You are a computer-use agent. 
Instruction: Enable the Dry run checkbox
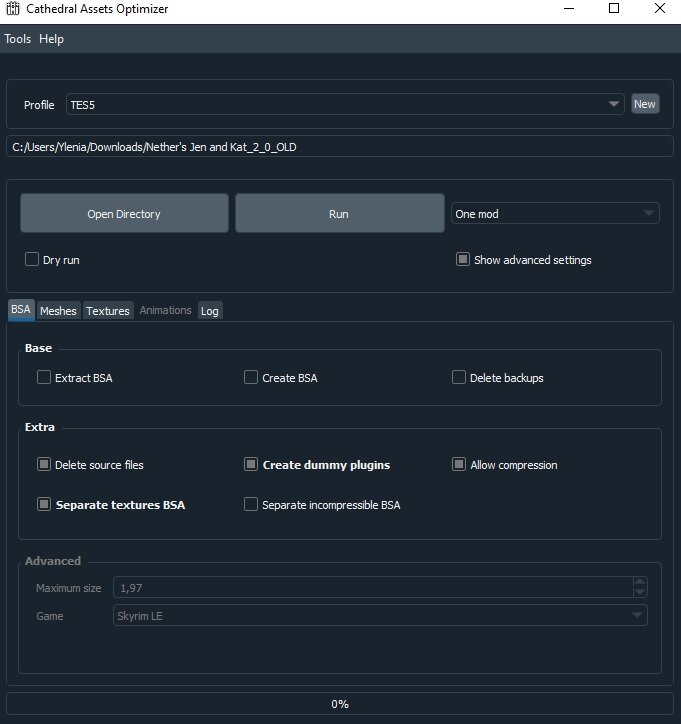32,259
